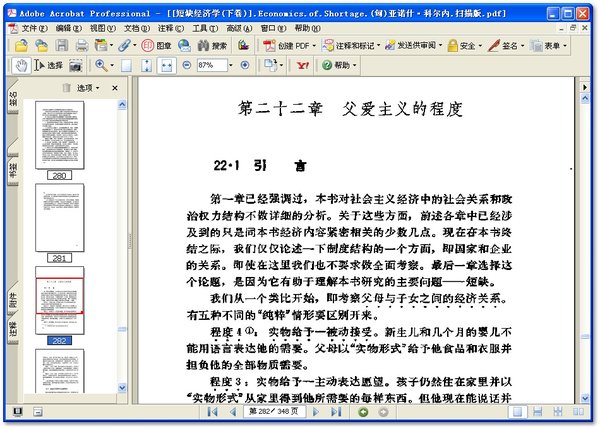This screenshot has width=600, height=429.
Task: Open the 编辑 menu
Action: point(68,28)
